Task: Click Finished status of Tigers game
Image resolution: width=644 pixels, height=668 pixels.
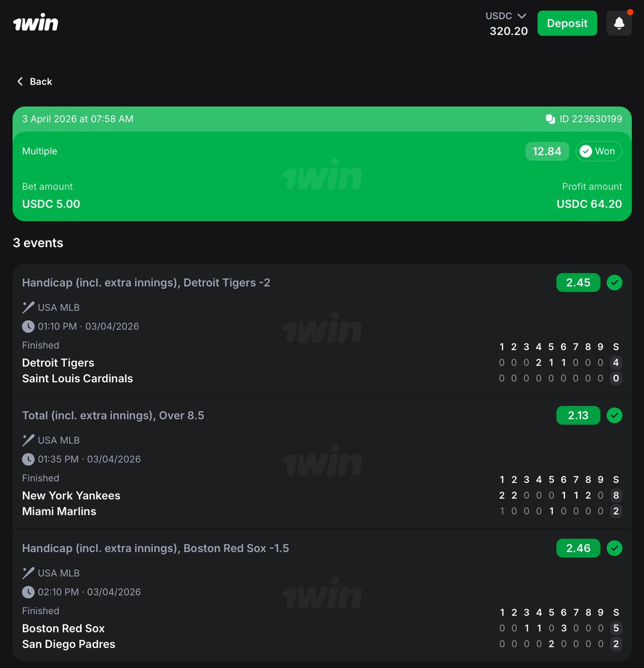Action: [41, 345]
